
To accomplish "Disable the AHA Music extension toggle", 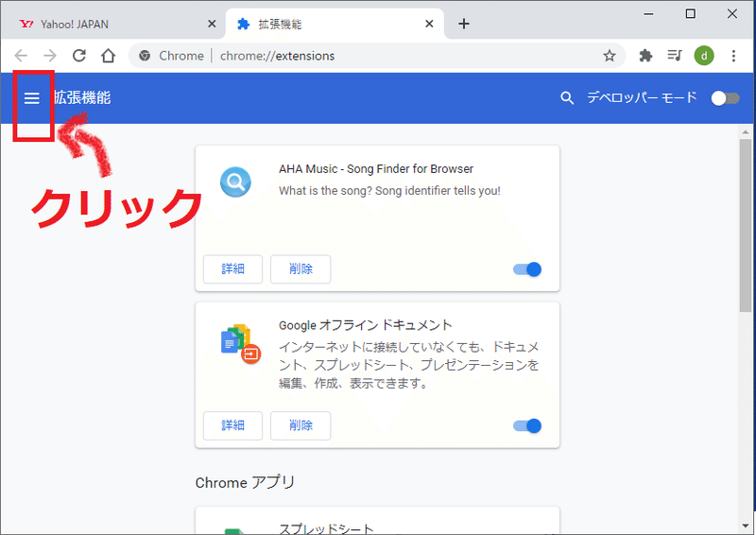I will click(x=527, y=269).
